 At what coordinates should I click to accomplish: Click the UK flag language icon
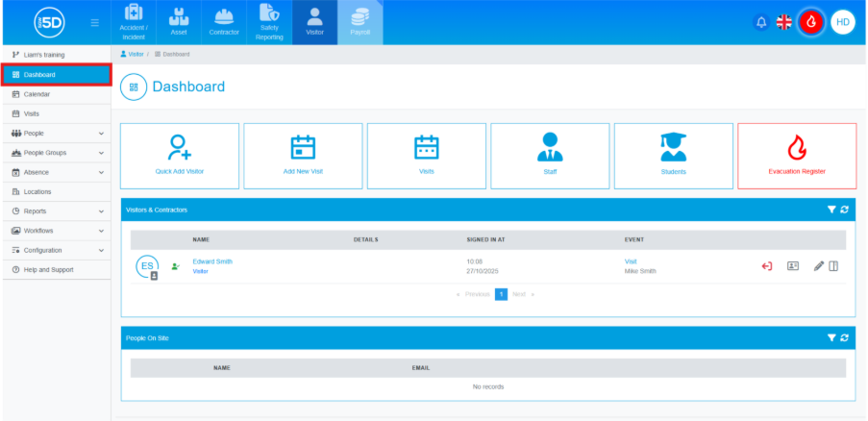784,22
